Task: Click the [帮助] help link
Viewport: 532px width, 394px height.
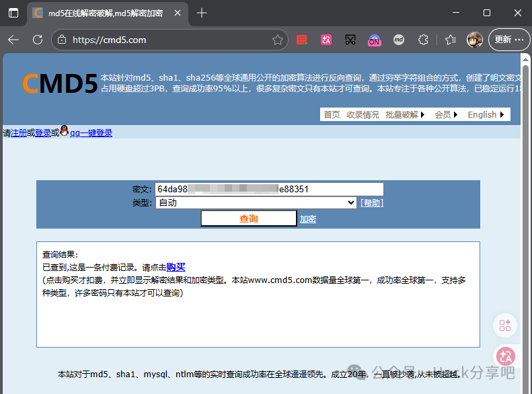Action: tap(372, 203)
